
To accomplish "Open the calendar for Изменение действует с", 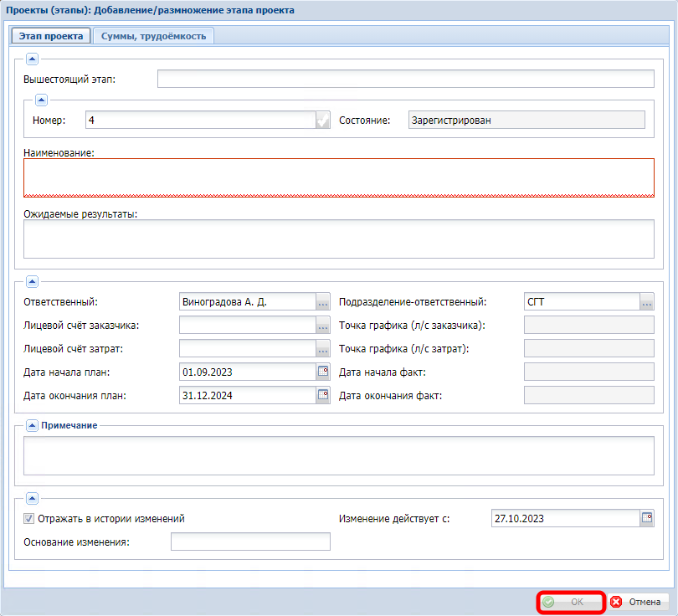I will (x=646, y=518).
